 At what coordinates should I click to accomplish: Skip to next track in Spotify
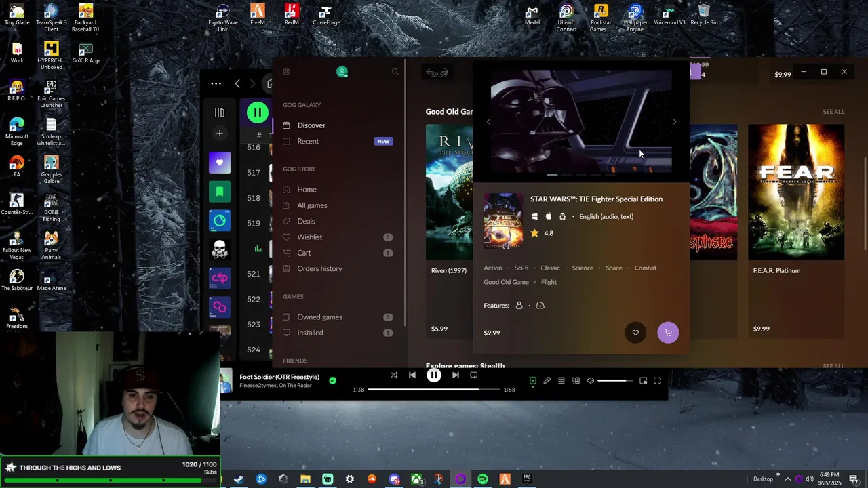(456, 375)
